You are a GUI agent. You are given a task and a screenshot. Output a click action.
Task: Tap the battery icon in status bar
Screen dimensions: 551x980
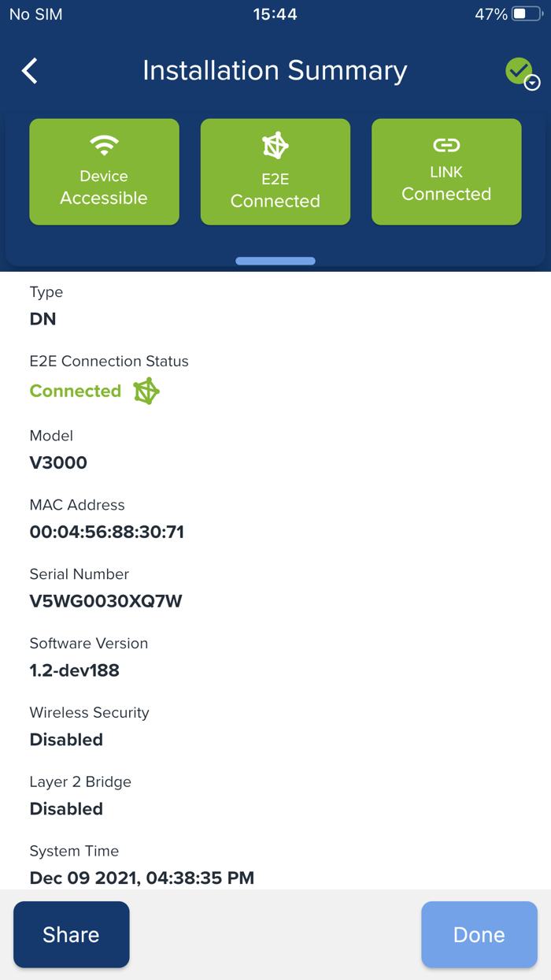coord(527,14)
